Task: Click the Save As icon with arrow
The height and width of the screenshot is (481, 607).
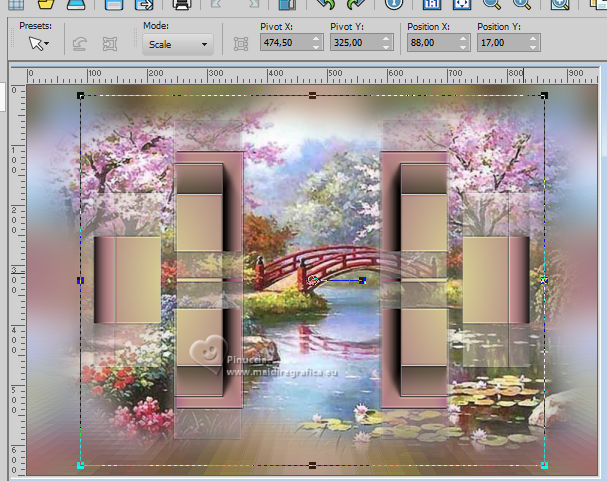Action: pos(144,4)
